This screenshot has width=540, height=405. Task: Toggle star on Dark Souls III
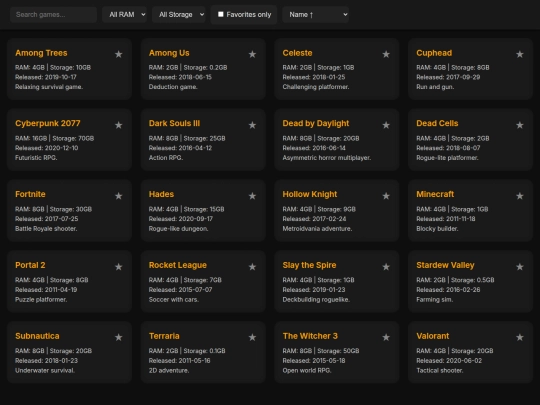[252, 125]
